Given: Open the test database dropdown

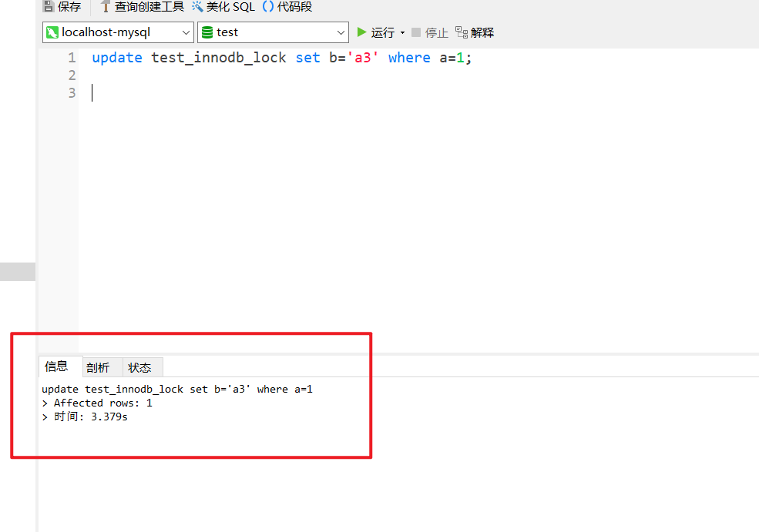Looking at the screenshot, I should click(273, 32).
